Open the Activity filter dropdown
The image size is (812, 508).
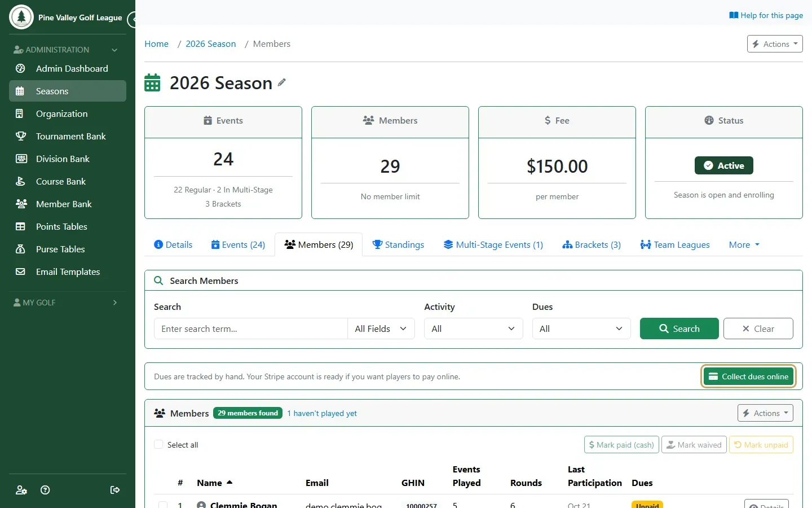point(474,329)
